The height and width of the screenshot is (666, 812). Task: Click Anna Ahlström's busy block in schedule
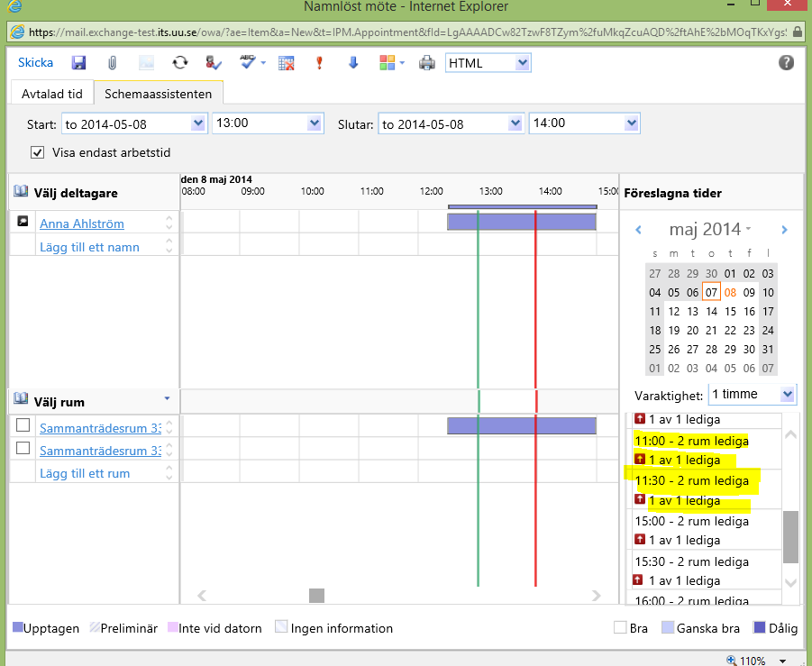pyautogui.click(x=522, y=222)
